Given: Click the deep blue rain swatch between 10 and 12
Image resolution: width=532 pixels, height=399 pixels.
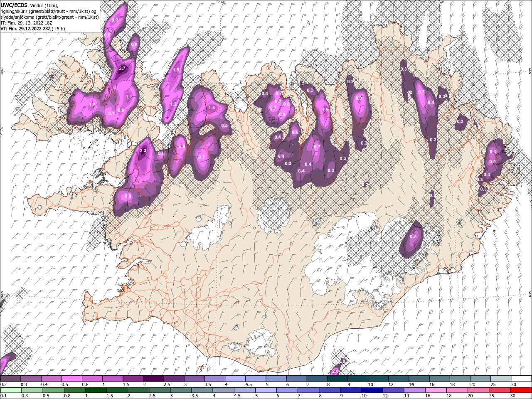Looking at the screenshot, I should pos(372,390).
